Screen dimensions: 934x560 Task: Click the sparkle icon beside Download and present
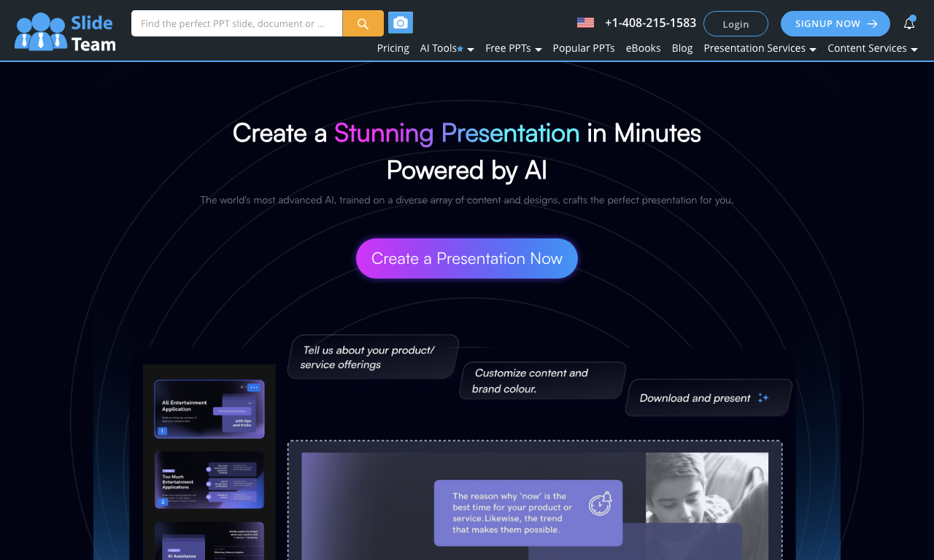click(x=763, y=398)
